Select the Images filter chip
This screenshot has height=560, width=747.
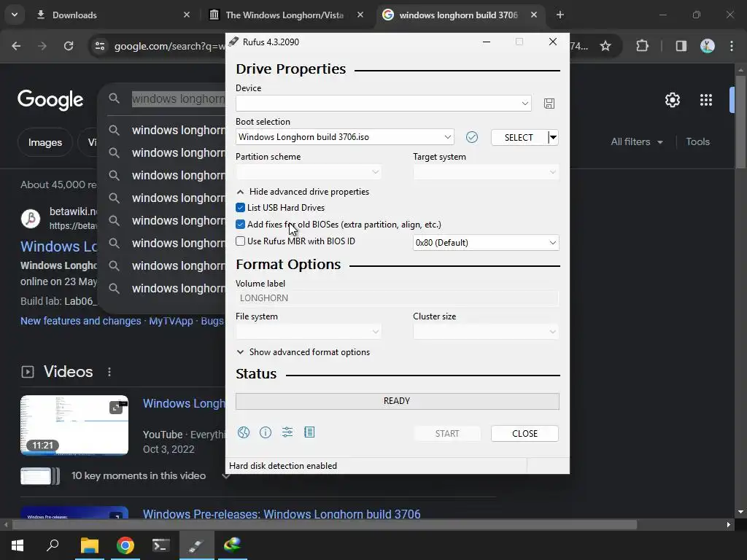pos(44,142)
